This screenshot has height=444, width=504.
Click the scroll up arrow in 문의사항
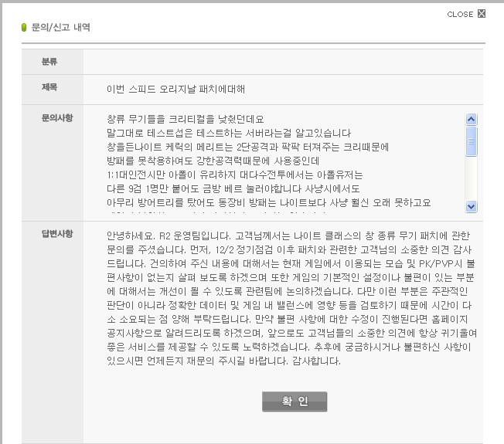(472, 119)
